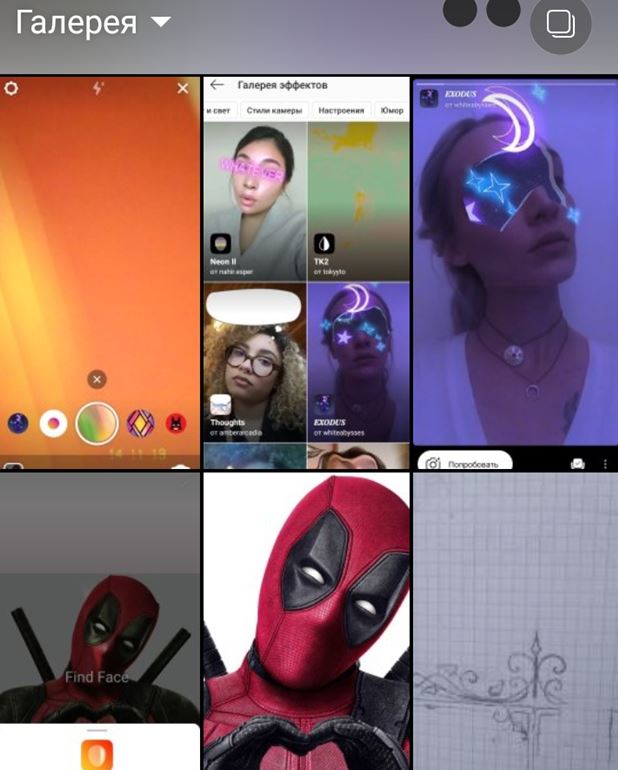The image size is (618, 770).
Task: Click the red devil face effect icon
Action: click(176, 423)
